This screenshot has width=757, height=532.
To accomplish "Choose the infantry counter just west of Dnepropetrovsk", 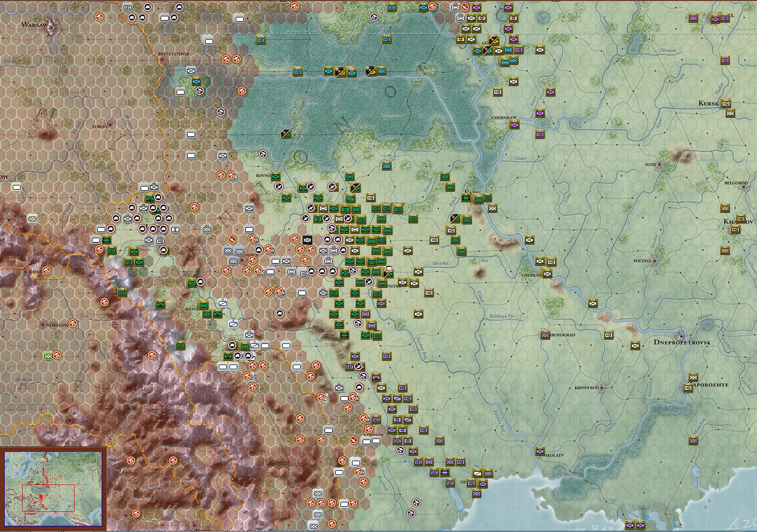I will point(635,346).
